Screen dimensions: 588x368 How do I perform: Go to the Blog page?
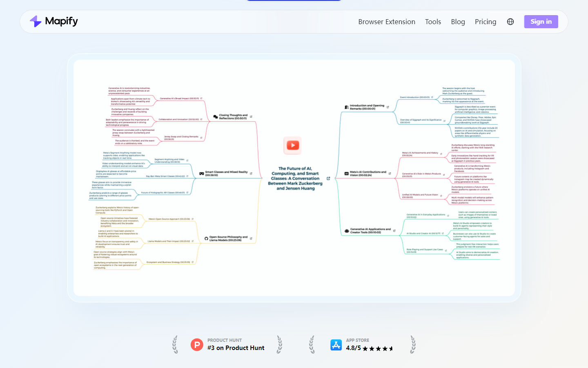click(x=458, y=22)
